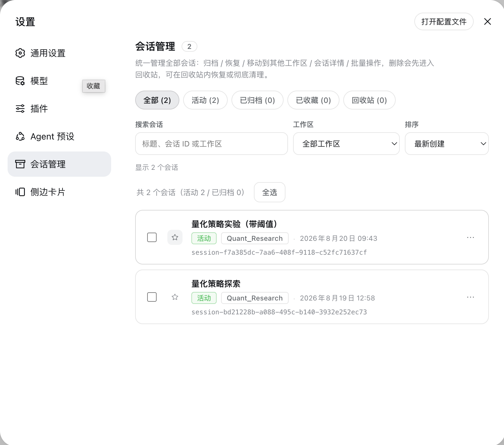Viewport: 504px width, 445px height.
Task: Click the count badge beside 会话管理 heading
Action: pos(189,46)
